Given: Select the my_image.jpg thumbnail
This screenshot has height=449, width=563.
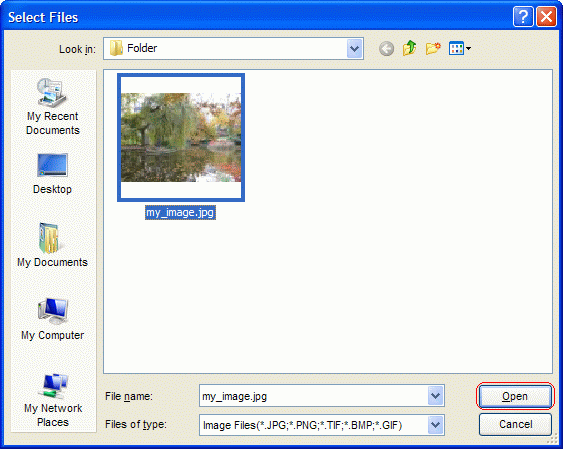Looking at the screenshot, I should (x=181, y=137).
